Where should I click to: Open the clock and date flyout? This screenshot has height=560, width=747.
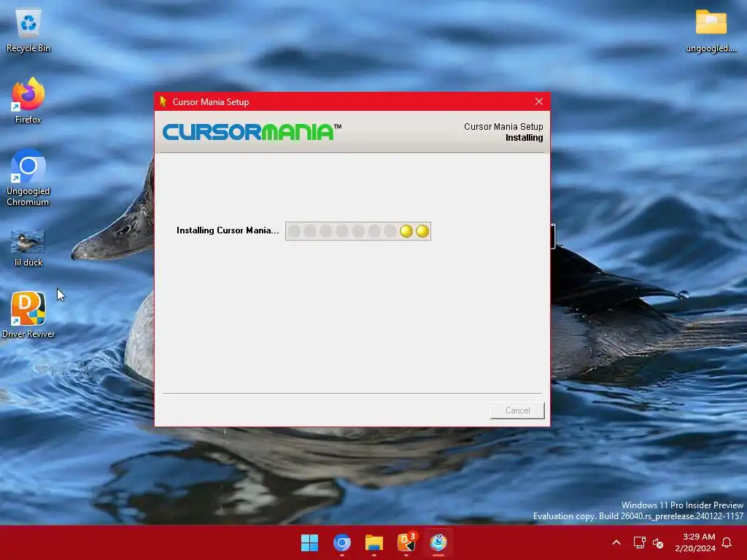[695, 542]
